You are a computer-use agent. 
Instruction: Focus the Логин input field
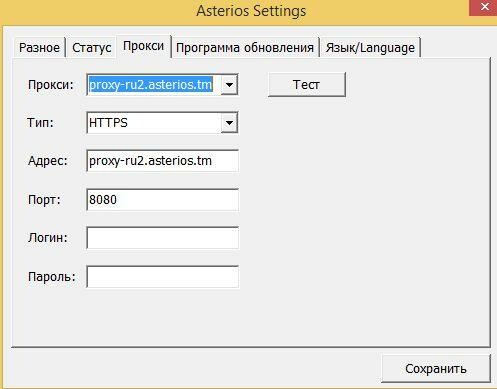162,238
